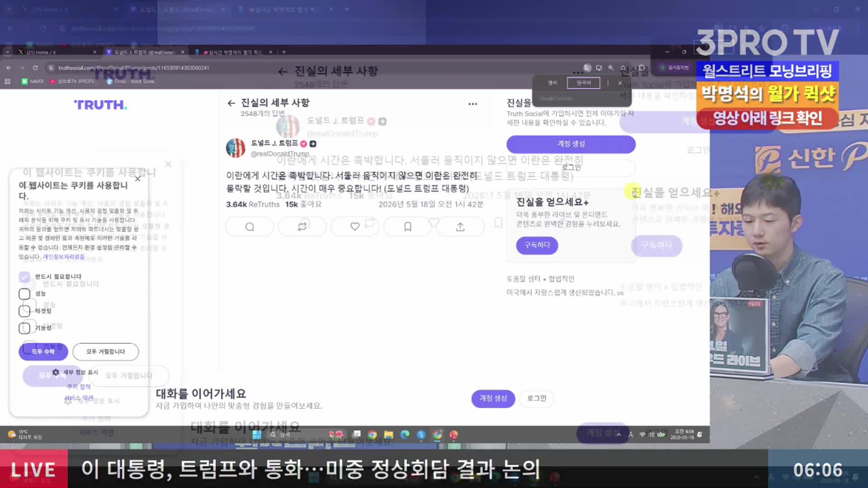Check the 기능성 cookie checkbox

pyautogui.click(x=24, y=328)
